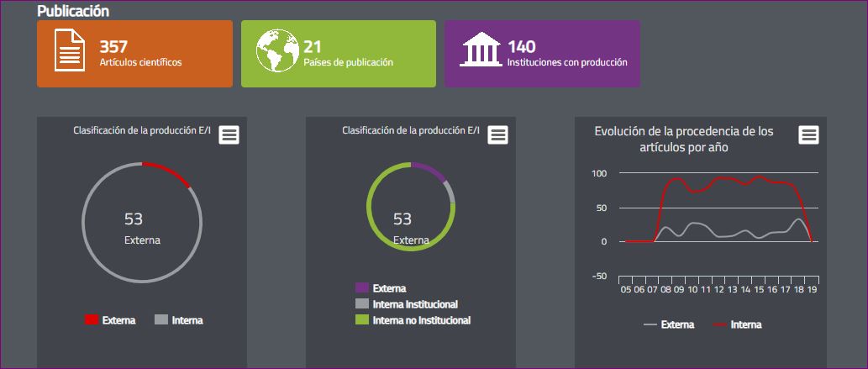The width and height of the screenshot is (868, 369).
Task: Click the document icon on the orange card
Action: 70,50
